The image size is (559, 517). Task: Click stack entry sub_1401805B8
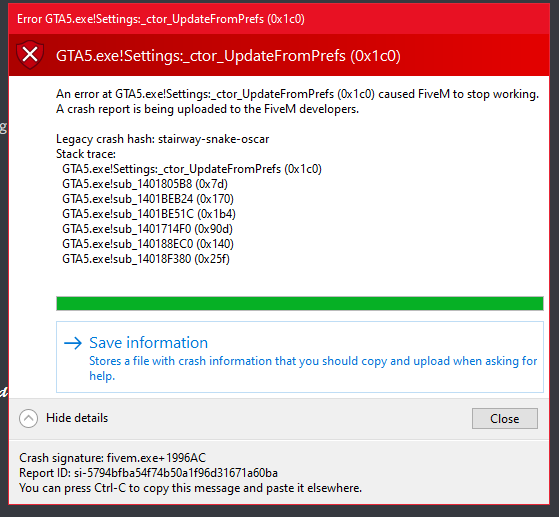click(x=145, y=184)
